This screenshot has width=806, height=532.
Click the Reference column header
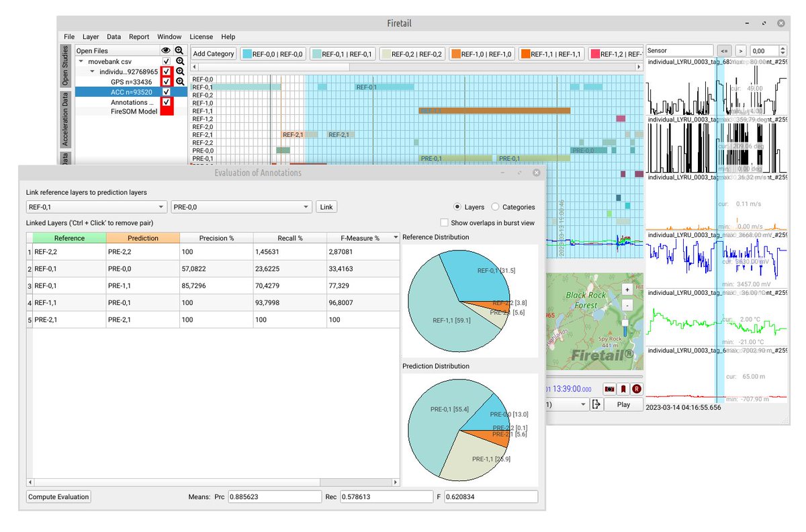click(69, 238)
